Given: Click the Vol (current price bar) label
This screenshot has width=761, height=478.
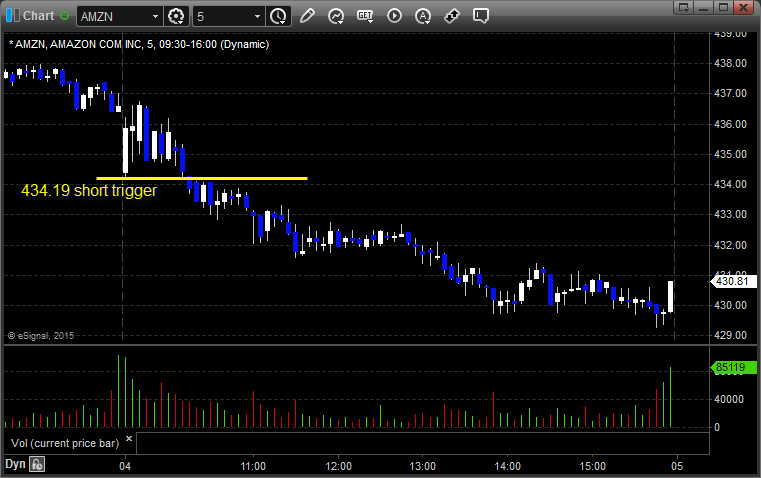Looking at the screenshot, I should pos(65,443).
